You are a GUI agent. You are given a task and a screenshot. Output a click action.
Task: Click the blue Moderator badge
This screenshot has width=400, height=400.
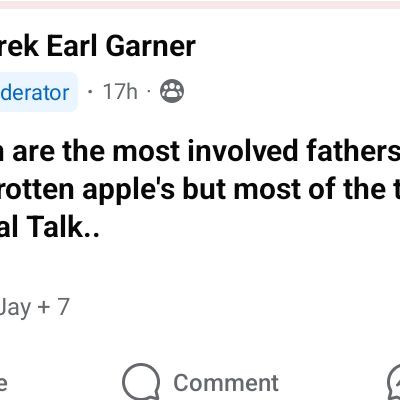38,92
